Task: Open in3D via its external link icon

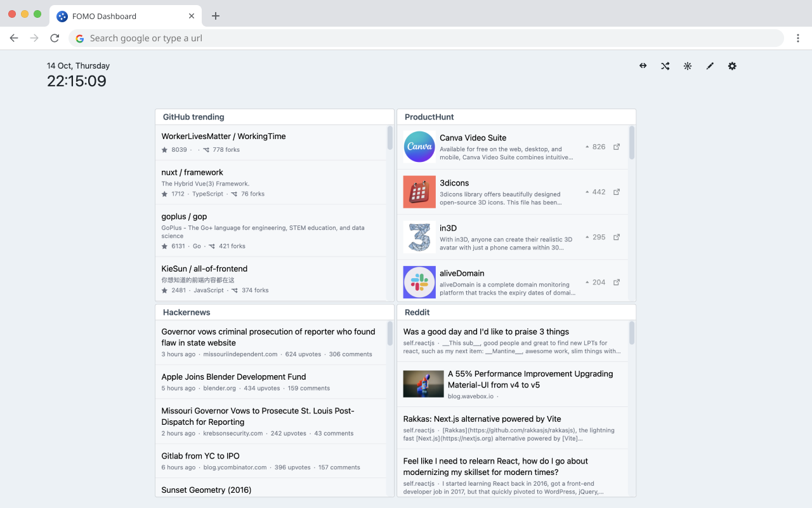Action: 616,236
